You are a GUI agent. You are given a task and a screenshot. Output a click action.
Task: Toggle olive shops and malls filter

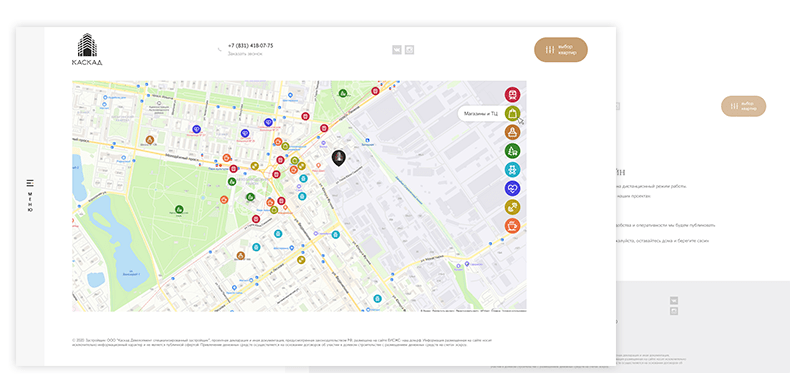pyautogui.click(x=512, y=113)
